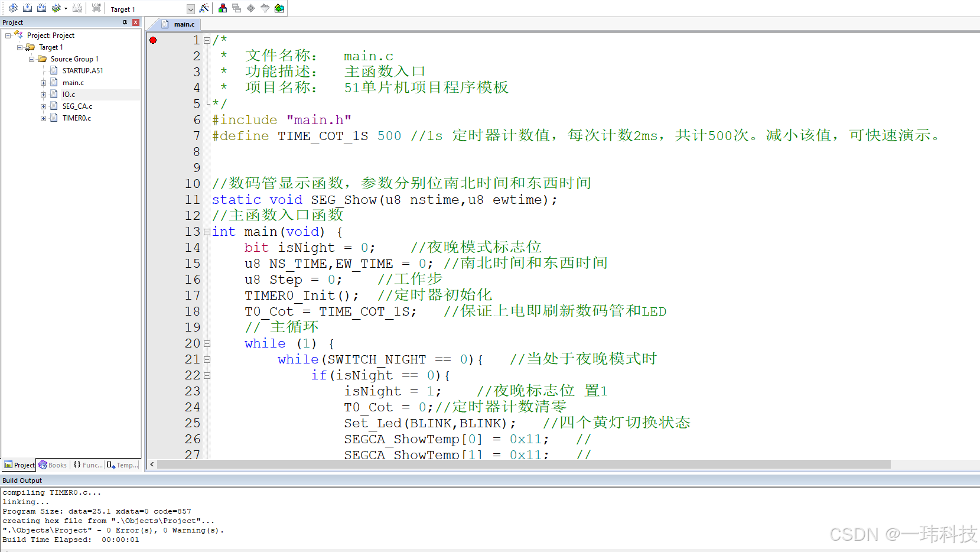980x552 pixels.
Task: Click the Batch Build icon
Action: (56, 8)
